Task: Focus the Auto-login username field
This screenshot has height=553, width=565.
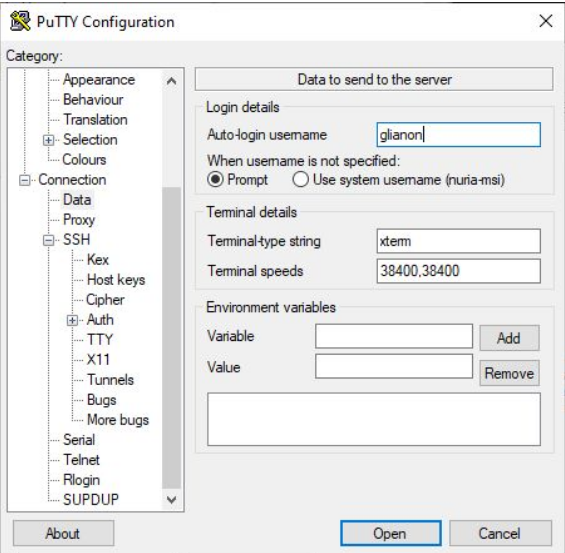Action: point(458,135)
